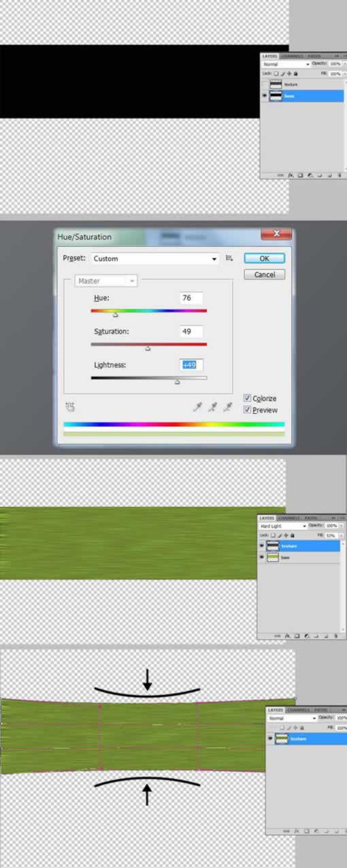Screen dimensions: 347x868
Task: Click adjustment layer icon in bottom Layers panel
Action: pyautogui.click(x=316, y=831)
